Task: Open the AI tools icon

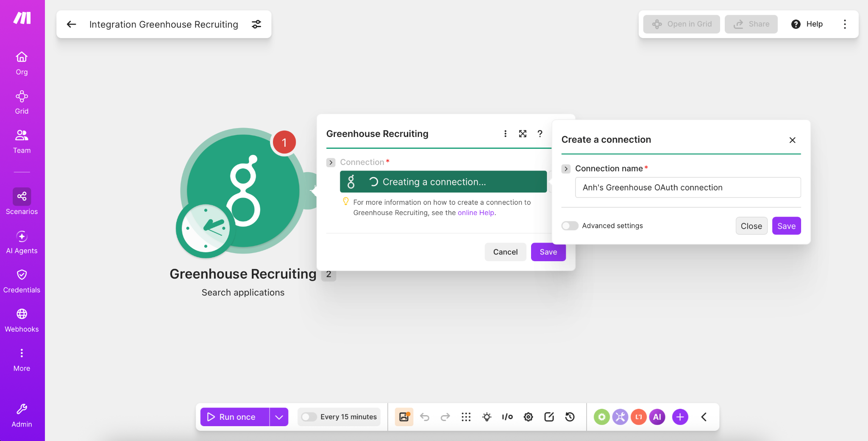Action: pyautogui.click(x=657, y=417)
